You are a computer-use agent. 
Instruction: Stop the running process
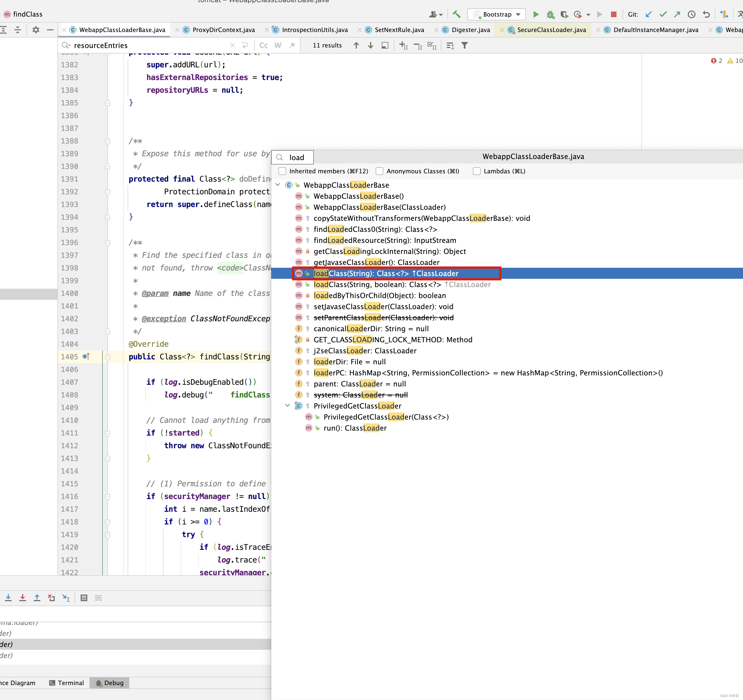(613, 15)
